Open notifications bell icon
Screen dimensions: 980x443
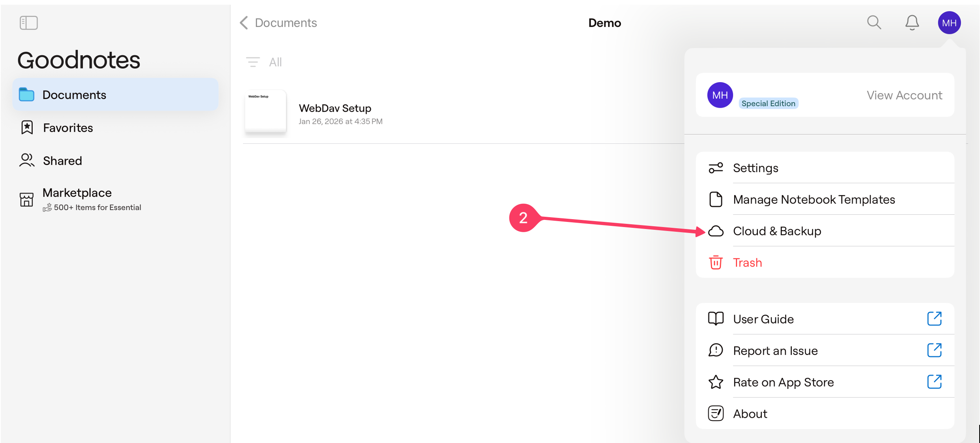click(x=912, y=23)
